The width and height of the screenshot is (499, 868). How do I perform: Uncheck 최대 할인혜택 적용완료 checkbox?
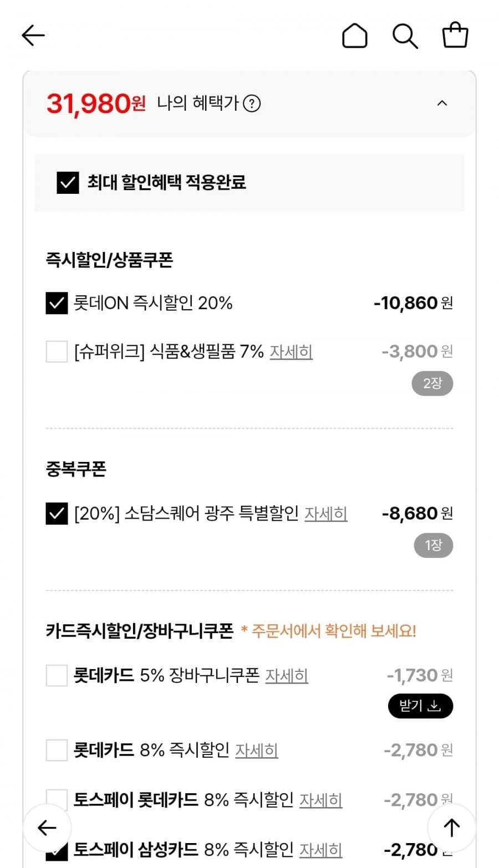(68, 182)
